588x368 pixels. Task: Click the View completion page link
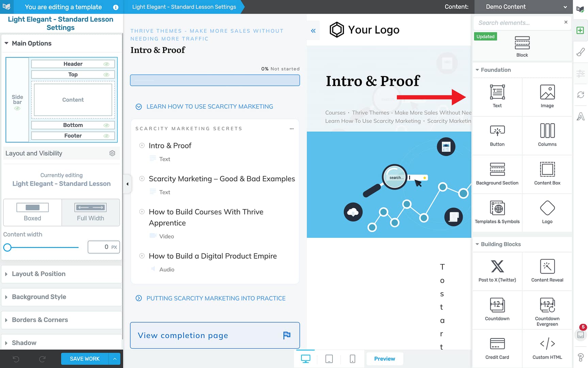tap(182, 335)
